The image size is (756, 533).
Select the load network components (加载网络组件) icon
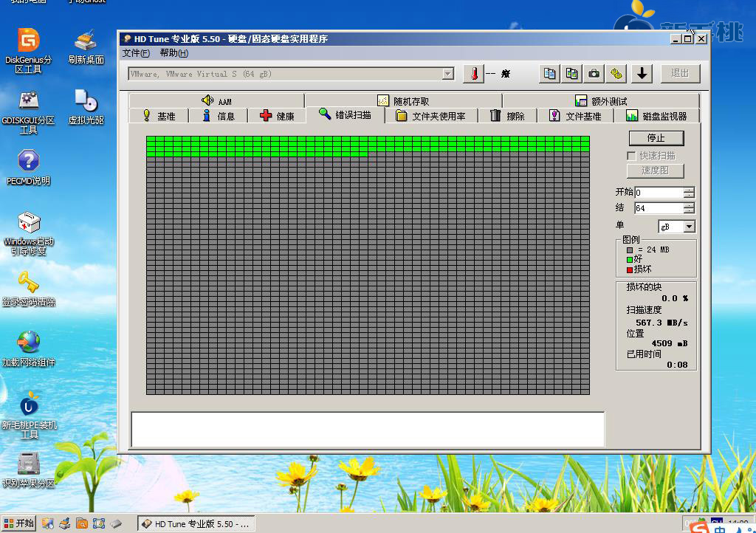(x=29, y=349)
